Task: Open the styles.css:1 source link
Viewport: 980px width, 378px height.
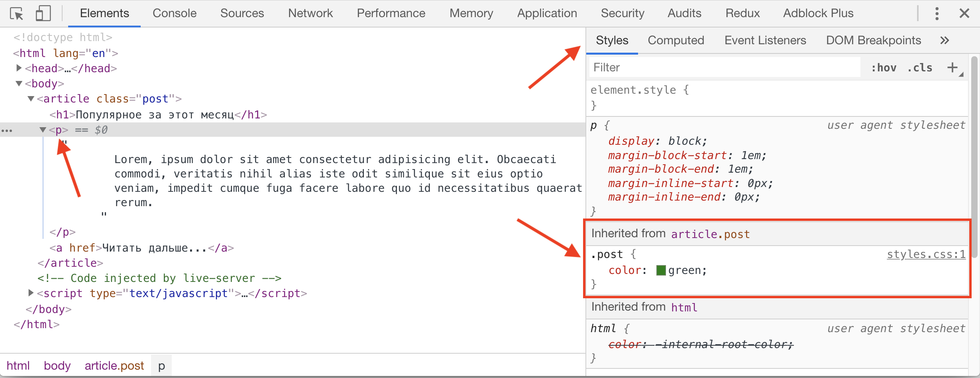Action: [x=926, y=254]
